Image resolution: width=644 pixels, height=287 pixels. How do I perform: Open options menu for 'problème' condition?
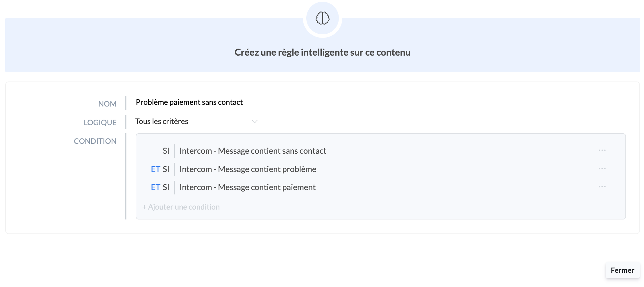[602, 169]
